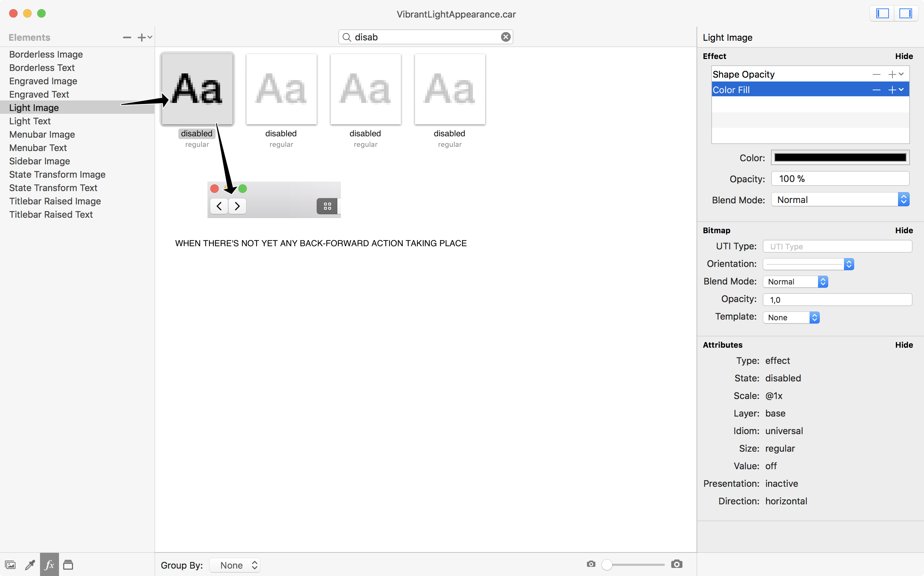The image size is (924, 576).
Task: Open the Orientation dropdown
Action: [808, 264]
